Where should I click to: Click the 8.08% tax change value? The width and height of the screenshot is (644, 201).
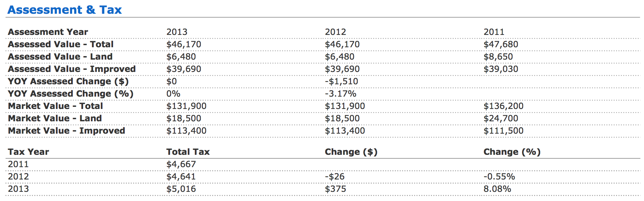[497, 189]
